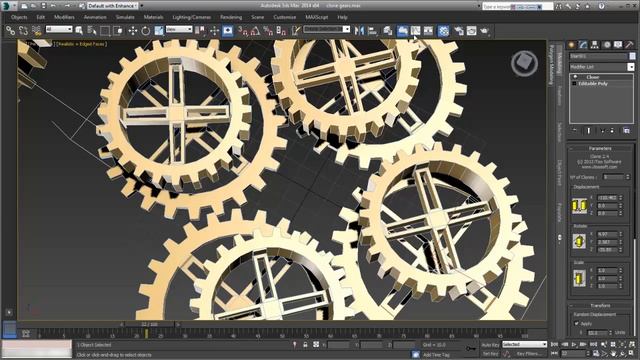Toggle Window/Crossing selection mode
640x360 pixels.
[x=118, y=31]
